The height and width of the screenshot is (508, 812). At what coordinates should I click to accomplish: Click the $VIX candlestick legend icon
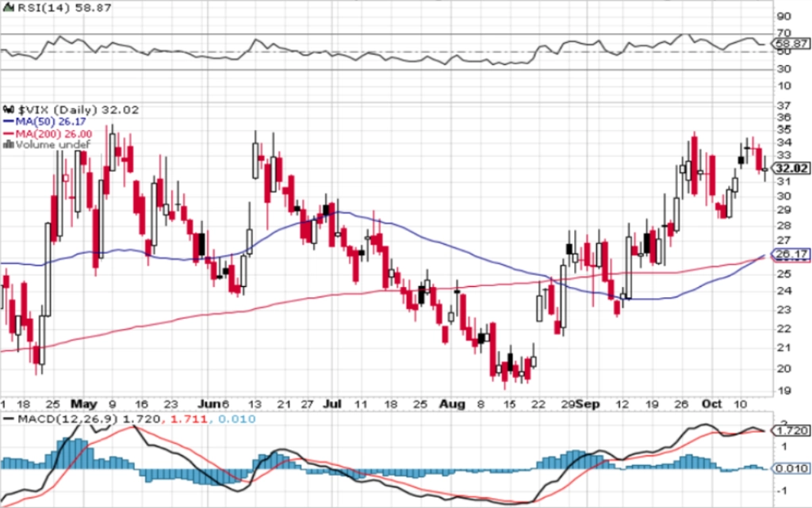[x=9, y=109]
